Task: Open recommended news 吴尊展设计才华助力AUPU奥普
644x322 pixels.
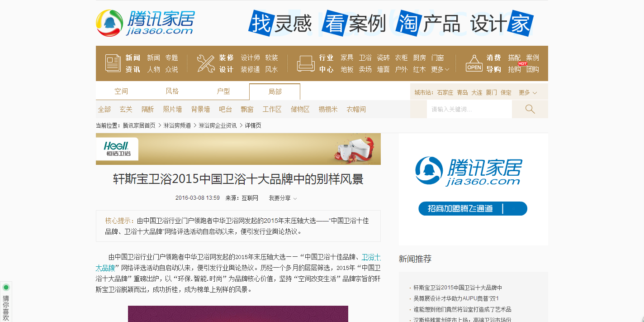Action: [x=456, y=298]
